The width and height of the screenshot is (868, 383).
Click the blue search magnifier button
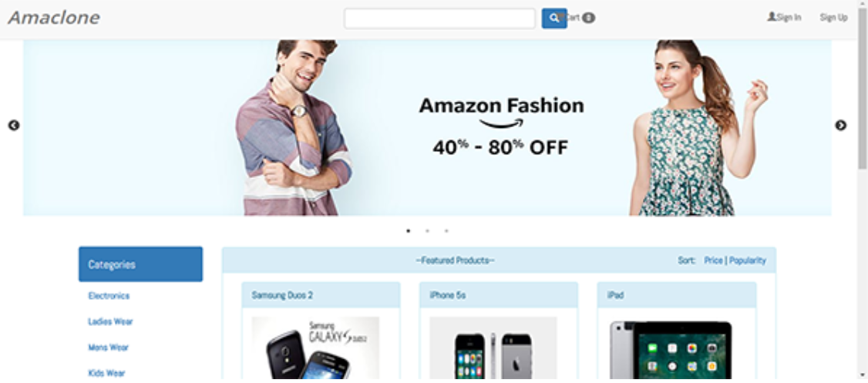coord(553,18)
